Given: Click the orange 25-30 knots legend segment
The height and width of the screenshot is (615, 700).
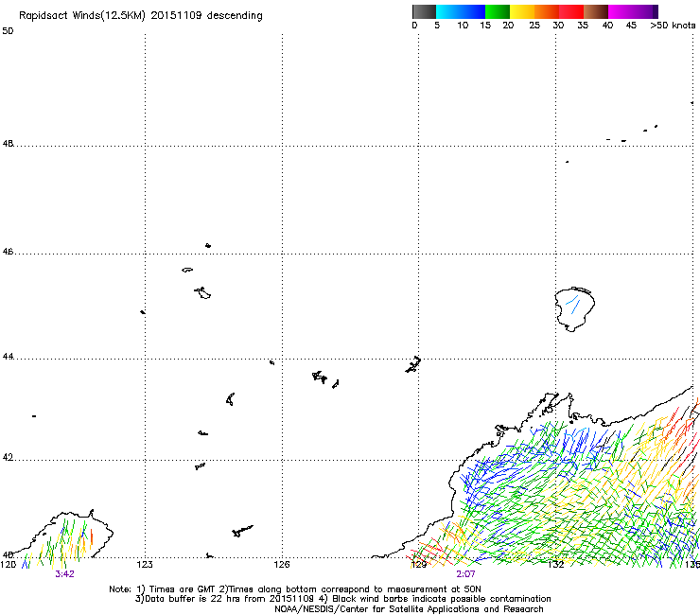Looking at the screenshot, I should (x=547, y=11).
